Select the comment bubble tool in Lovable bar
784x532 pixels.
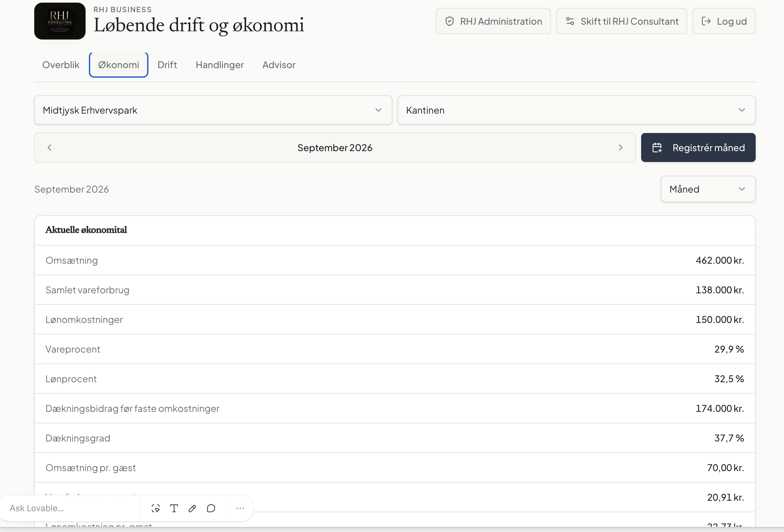211,508
